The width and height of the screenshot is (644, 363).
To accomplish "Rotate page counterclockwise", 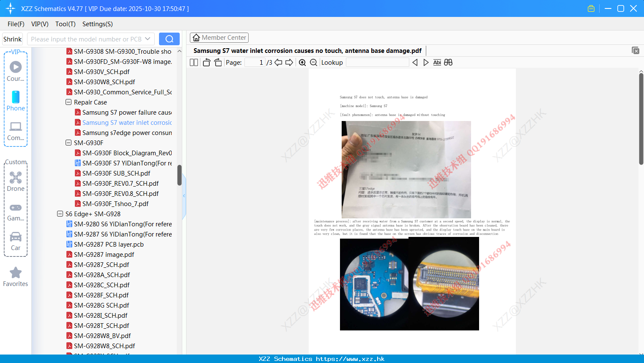I will click(x=206, y=62).
